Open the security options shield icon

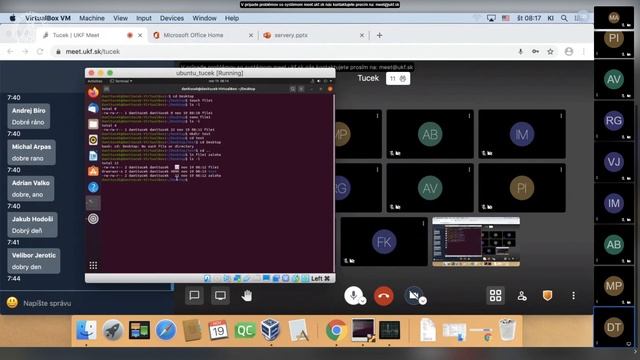click(x=547, y=295)
